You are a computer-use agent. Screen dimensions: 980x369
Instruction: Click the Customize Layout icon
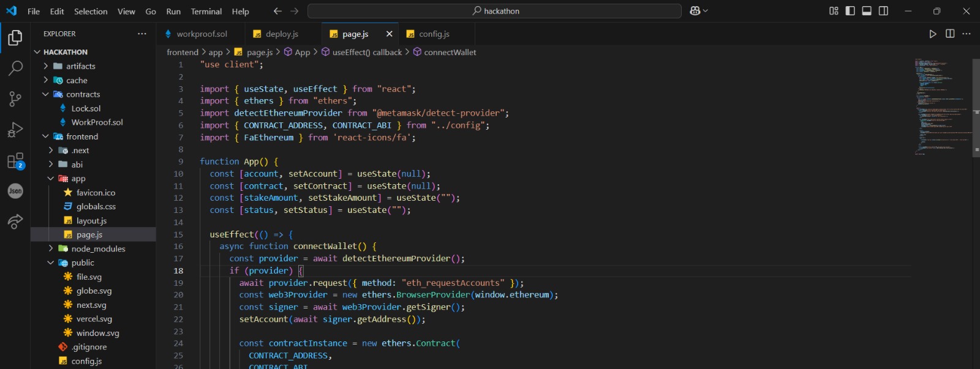(834, 11)
